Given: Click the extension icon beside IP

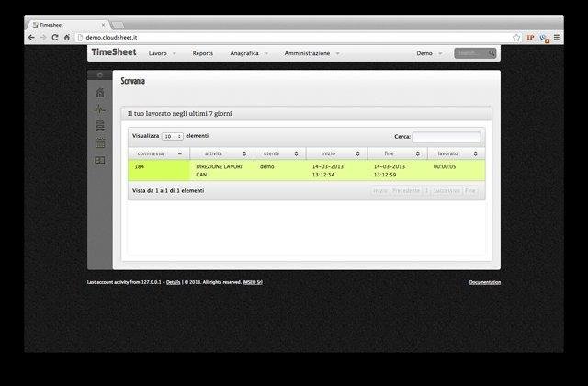Looking at the screenshot, I should click(544, 38).
